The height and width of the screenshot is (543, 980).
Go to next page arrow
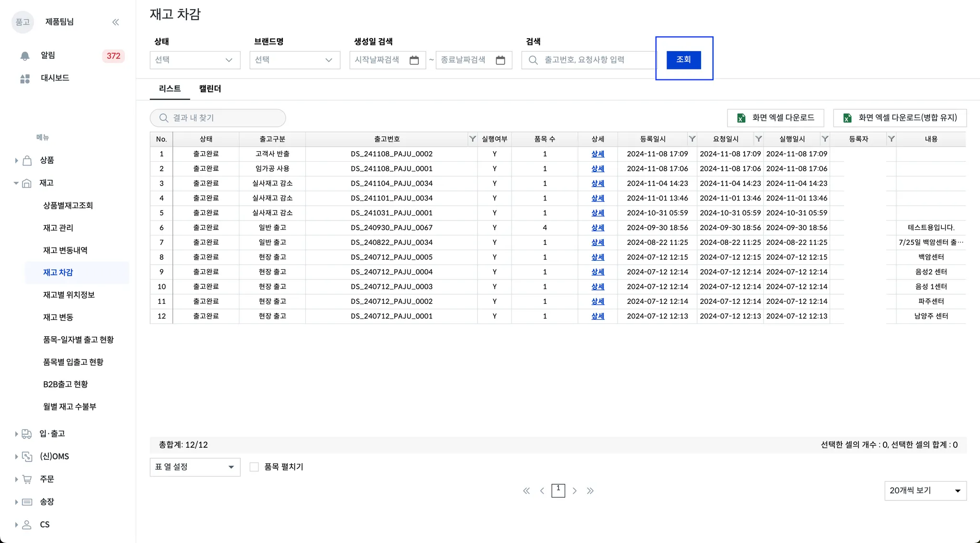pyautogui.click(x=575, y=491)
